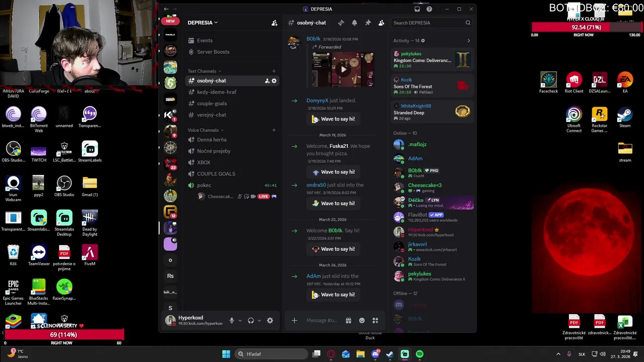Viewport: 644px width, 362px height.
Task: Click the Windows Start button
Action: [x=226, y=354]
